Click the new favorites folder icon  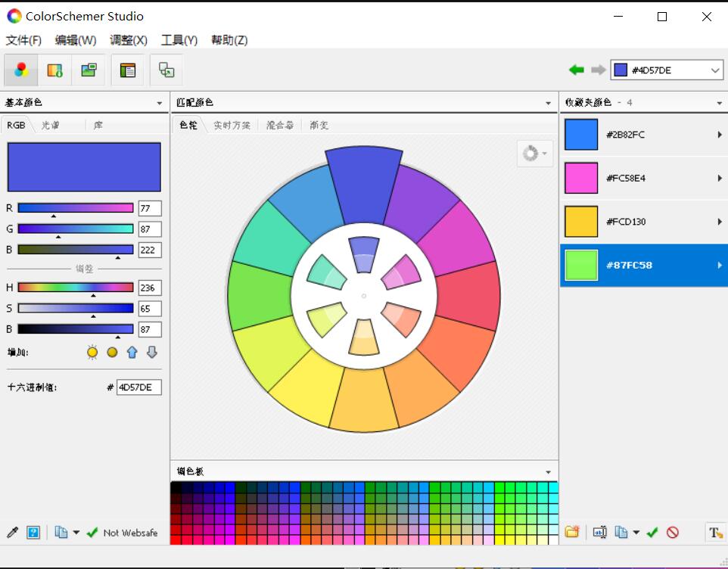572,533
